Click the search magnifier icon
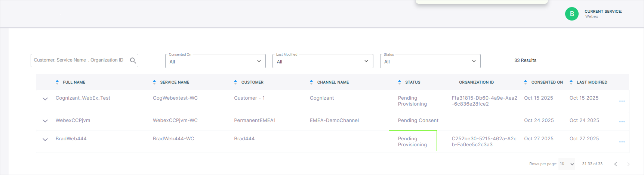This screenshot has height=175, width=644. [133, 60]
